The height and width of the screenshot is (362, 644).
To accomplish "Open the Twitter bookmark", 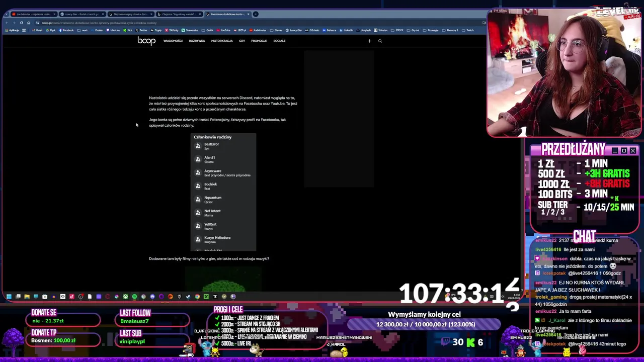I will (x=141, y=30).
